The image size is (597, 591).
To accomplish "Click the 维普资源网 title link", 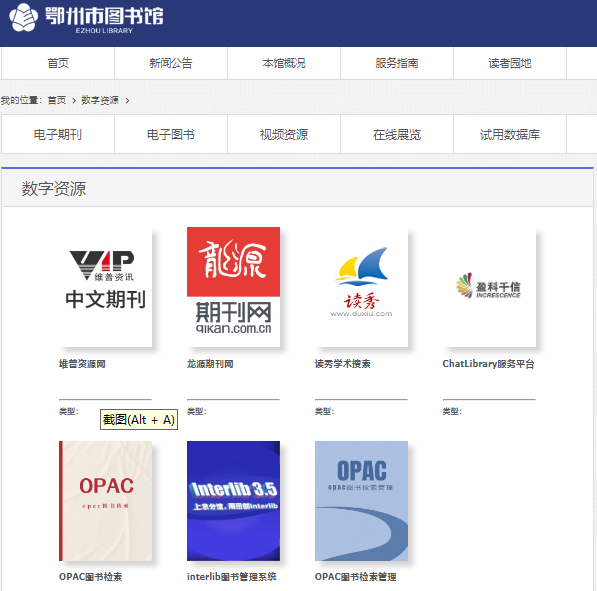I will pyautogui.click(x=82, y=364).
